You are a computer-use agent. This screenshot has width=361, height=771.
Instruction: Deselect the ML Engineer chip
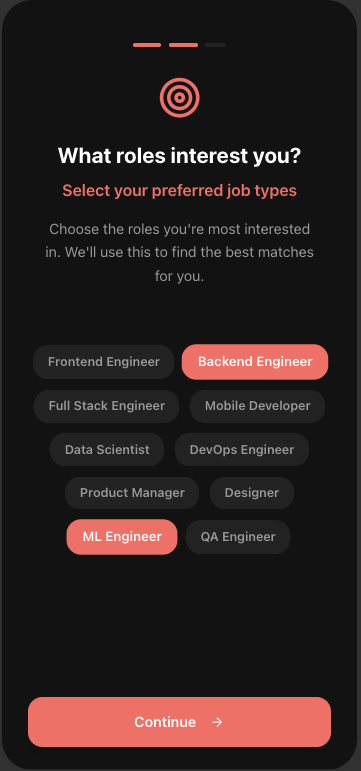point(122,537)
